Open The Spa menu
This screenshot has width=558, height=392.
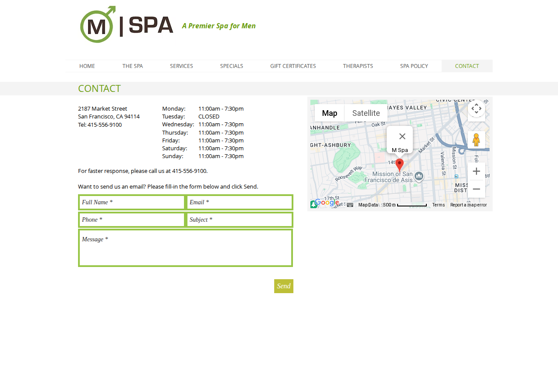point(133,66)
